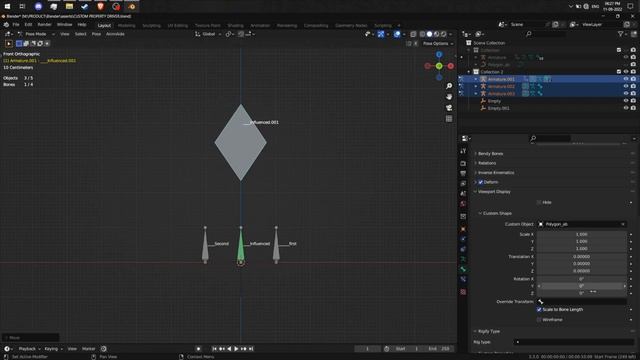The width and height of the screenshot is (640, 360).
Task: Open the Armature data properties tab icon
Action: [463, 259]
